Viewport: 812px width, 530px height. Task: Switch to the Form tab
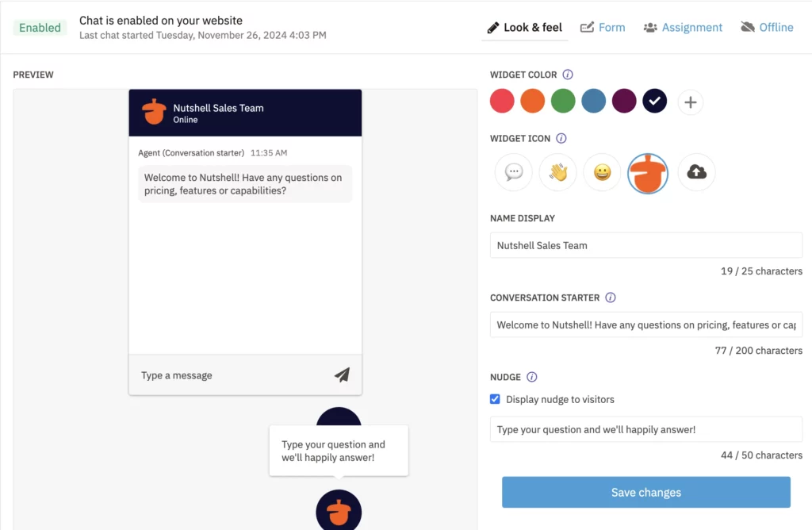(x=603, y=27)
